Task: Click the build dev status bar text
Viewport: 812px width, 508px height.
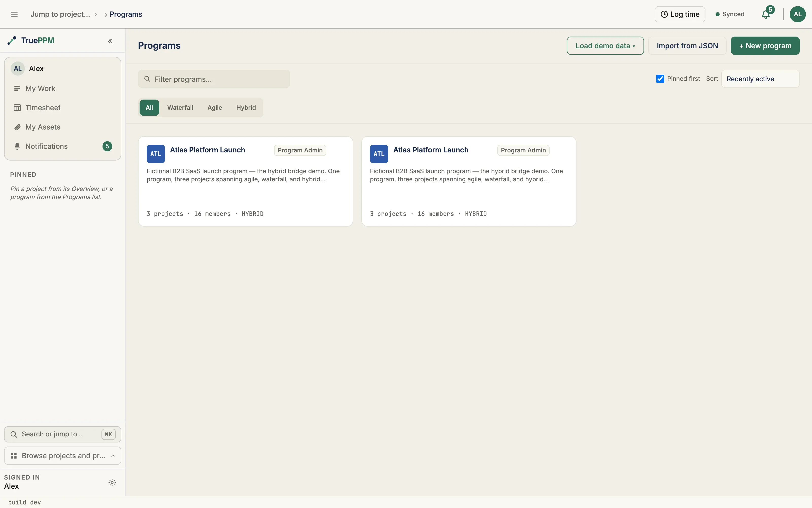Action: coord(25,502)
